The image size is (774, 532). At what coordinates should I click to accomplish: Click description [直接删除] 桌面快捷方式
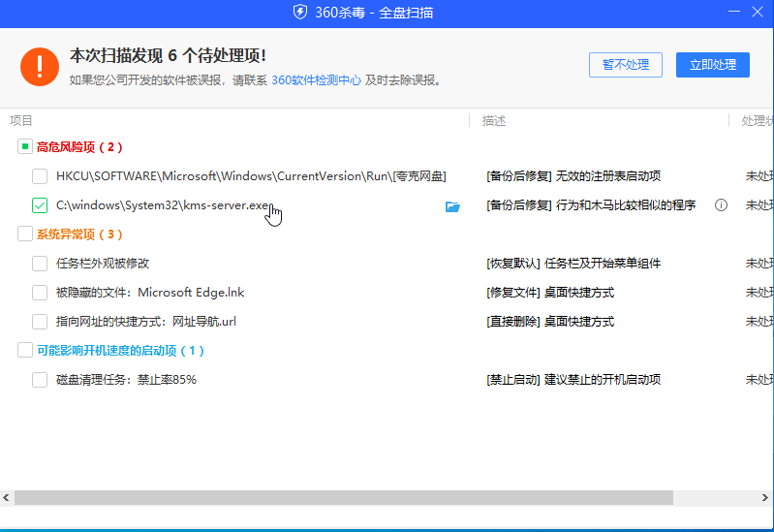click(550, 322)
